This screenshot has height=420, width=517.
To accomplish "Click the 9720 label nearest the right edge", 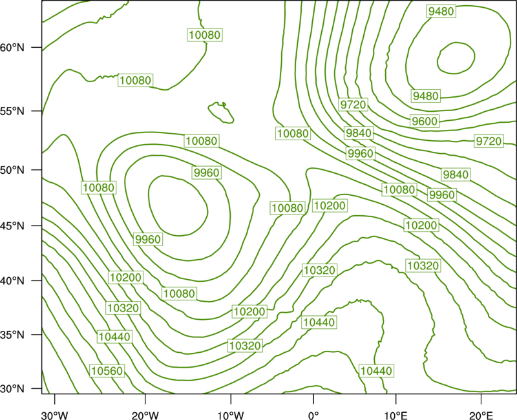I will click(x=489, y=141).
